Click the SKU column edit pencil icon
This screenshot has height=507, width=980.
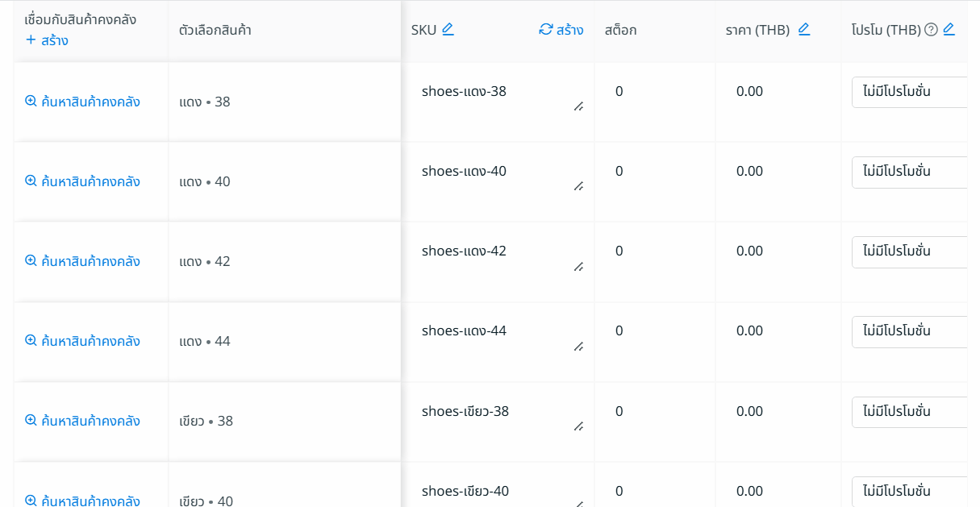point(448,30)
